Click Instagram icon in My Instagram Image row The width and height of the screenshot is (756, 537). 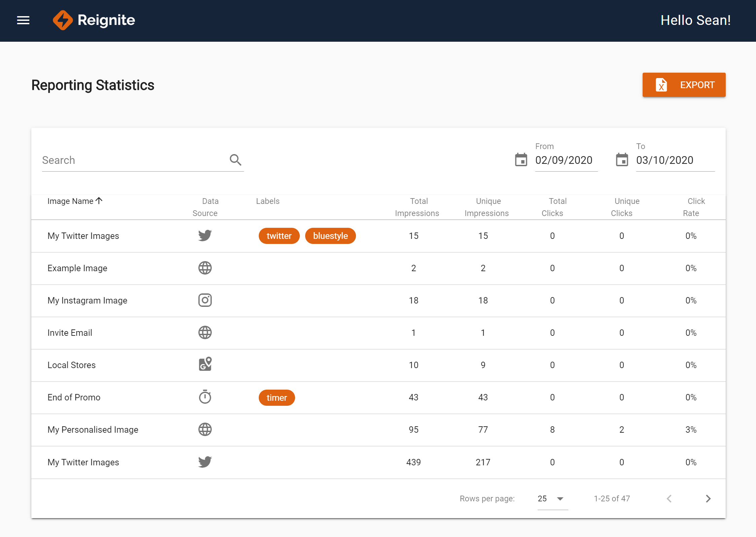pos(205,300)
